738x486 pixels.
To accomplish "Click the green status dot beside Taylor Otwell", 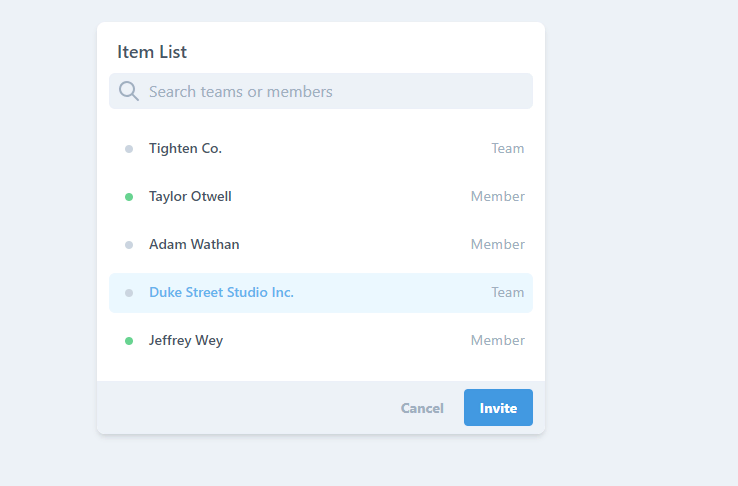I will coord(129,197).
